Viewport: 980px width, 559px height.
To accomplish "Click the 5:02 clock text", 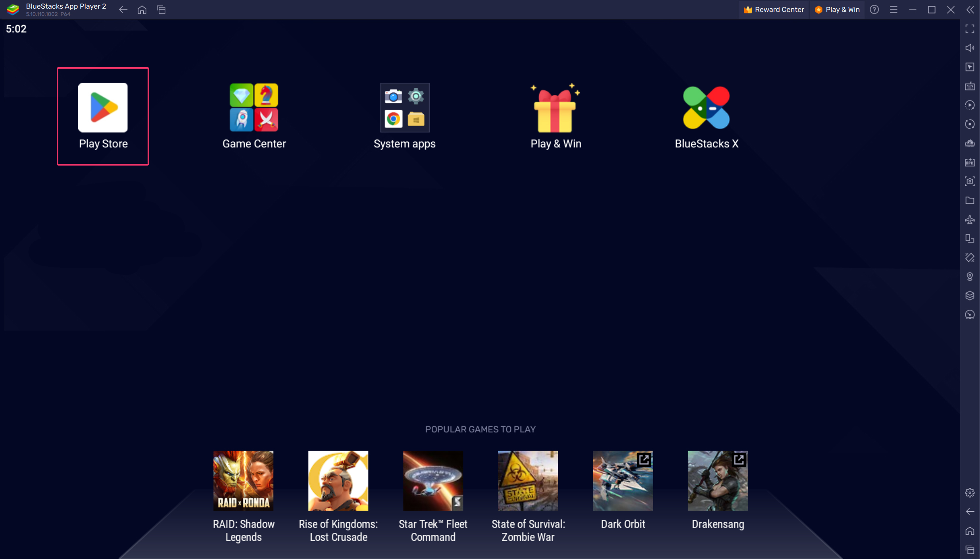I will (x=16, y=29).
